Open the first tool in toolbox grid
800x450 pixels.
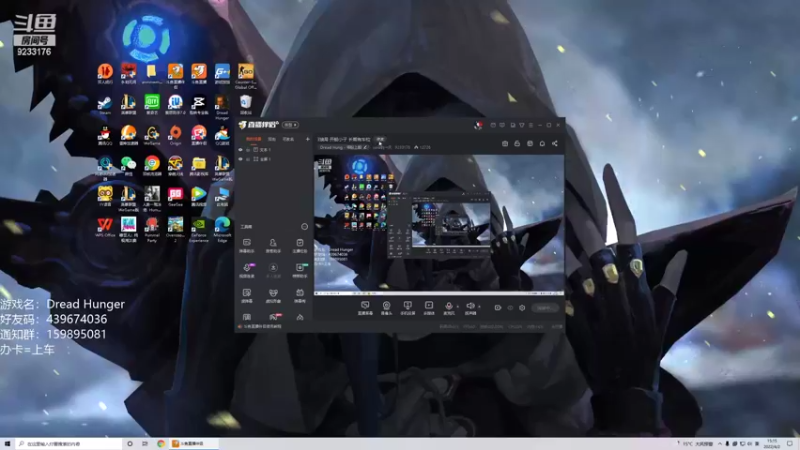click(246, 245)
